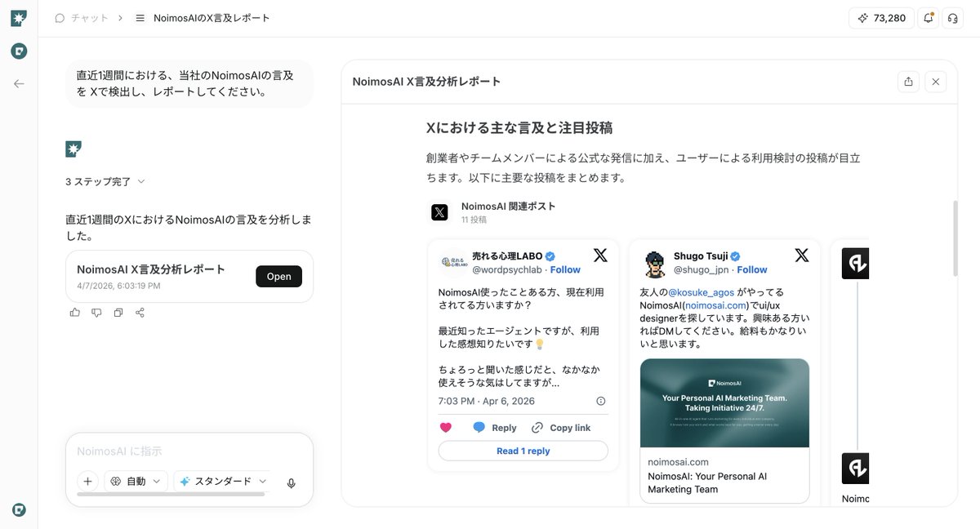Expand the 3 ステップ完了 steps chevron
This screenshot has height=529, width=980.
141,181
